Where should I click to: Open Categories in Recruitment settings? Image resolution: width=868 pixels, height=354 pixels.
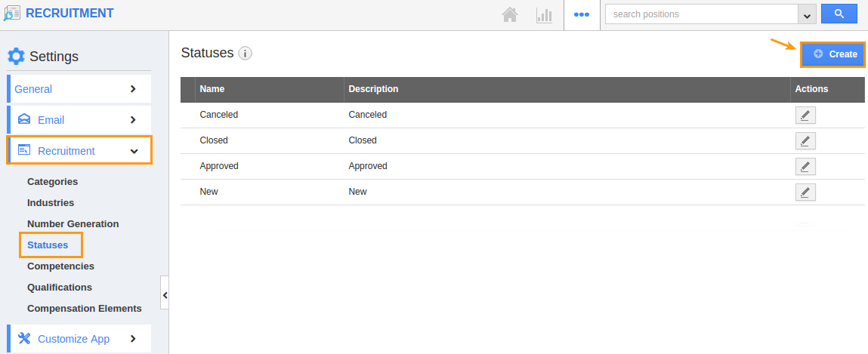53,181
